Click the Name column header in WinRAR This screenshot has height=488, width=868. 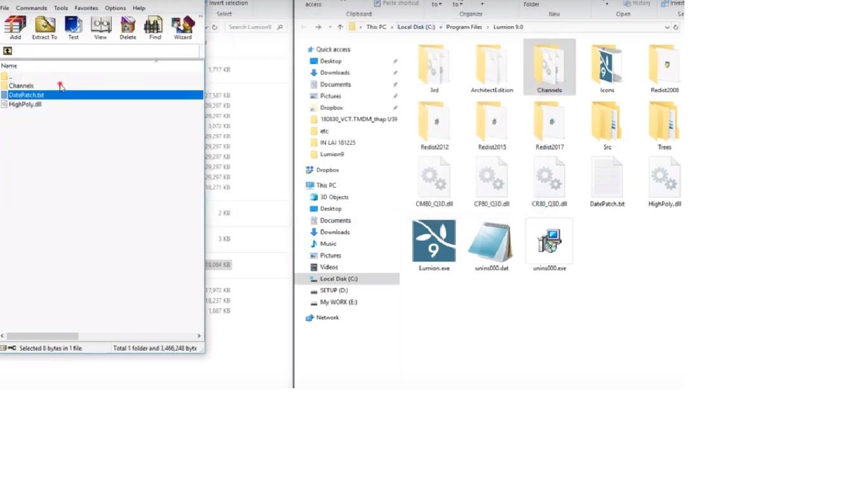(x=10, y=66)
